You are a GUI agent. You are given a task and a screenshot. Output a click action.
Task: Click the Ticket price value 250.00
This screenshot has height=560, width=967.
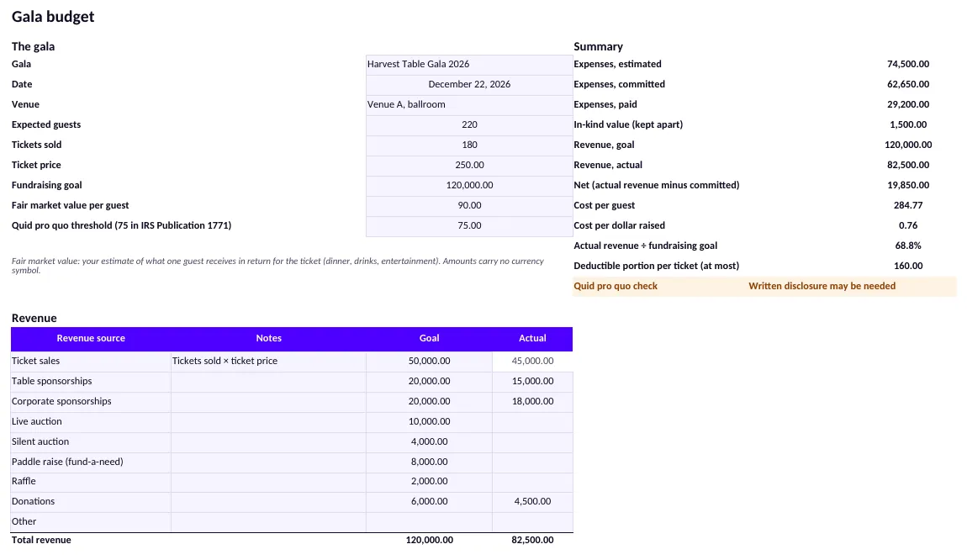click(x=469, y=166)
